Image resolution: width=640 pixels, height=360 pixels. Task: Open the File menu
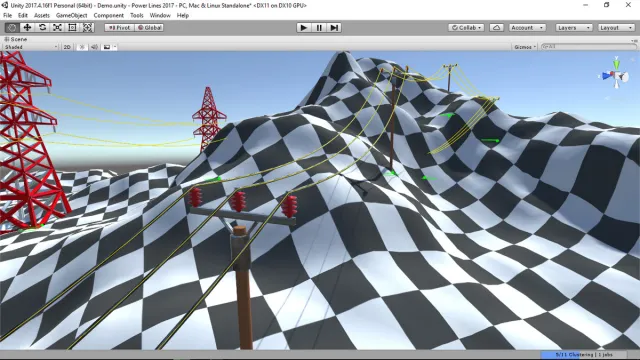pos(7,15)
